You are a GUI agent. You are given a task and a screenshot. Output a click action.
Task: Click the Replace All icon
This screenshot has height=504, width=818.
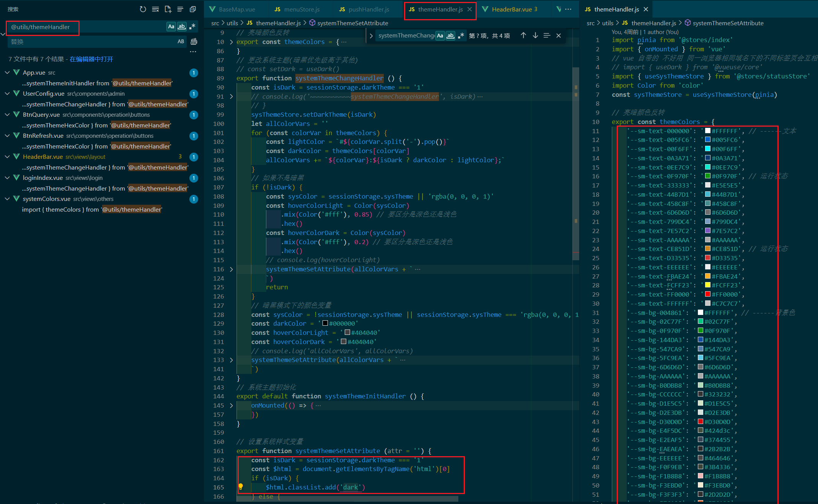point(194,41)
